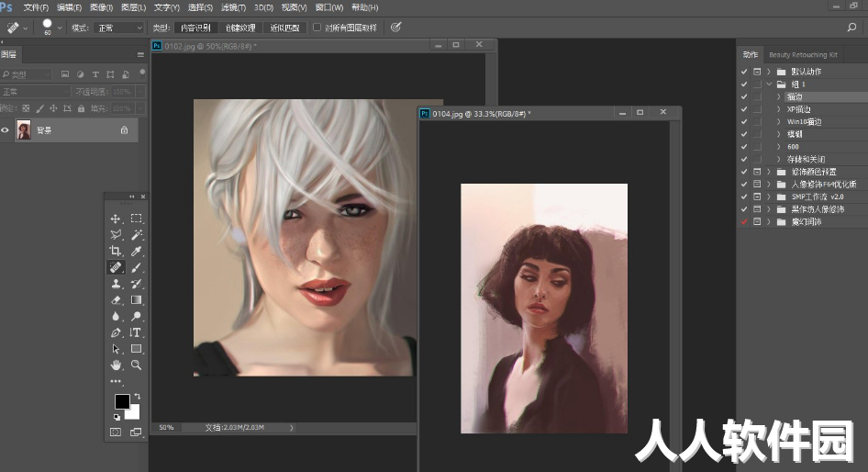Open the 滤镜(T) menu
This screenshot has height=472, width=868.
[233, 7]
